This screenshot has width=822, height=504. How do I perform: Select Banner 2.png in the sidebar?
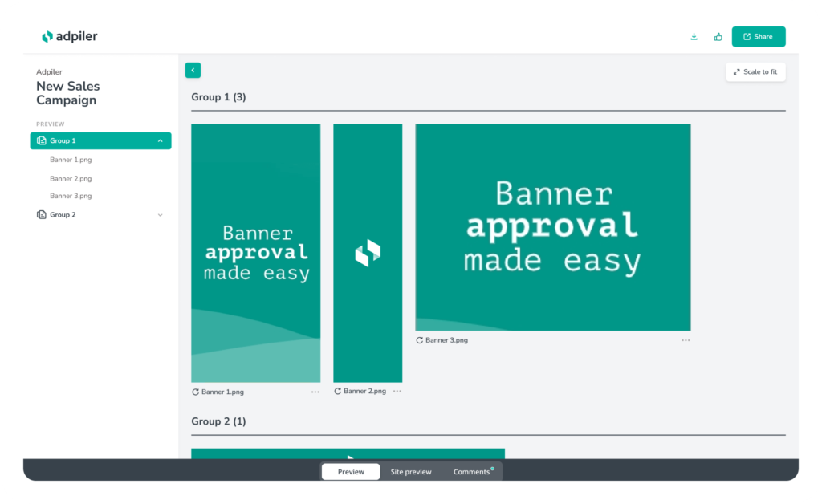[71, 179]
